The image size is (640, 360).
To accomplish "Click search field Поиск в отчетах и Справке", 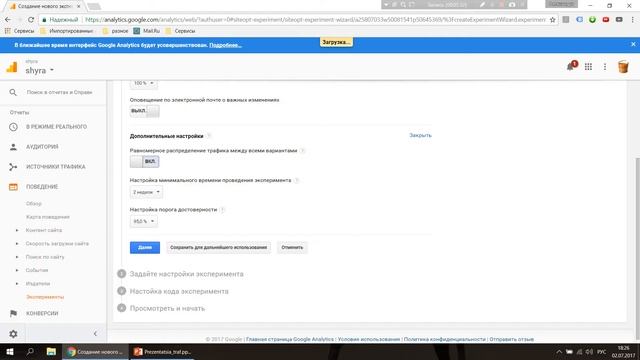I will (59, 93).
